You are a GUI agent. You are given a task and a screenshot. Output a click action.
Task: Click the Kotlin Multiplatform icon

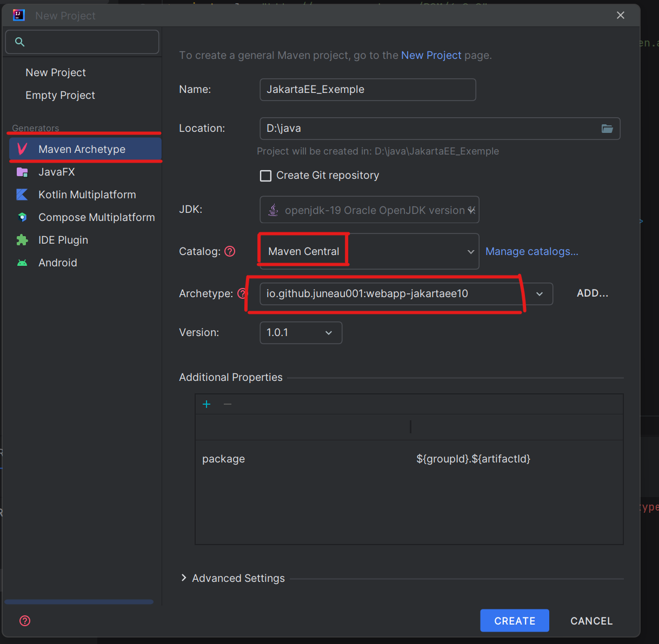pos(22,194)
